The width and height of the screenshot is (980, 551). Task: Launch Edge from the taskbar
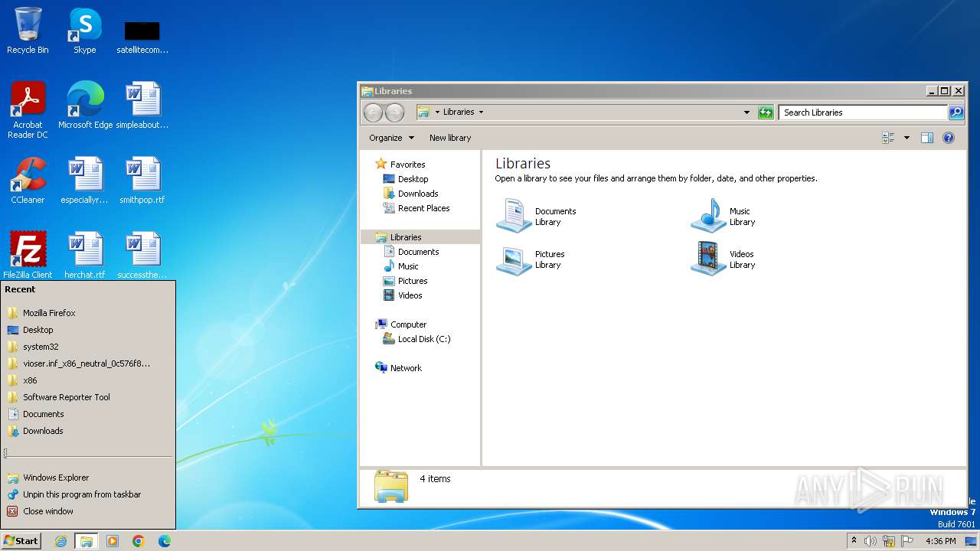point(165,541)
